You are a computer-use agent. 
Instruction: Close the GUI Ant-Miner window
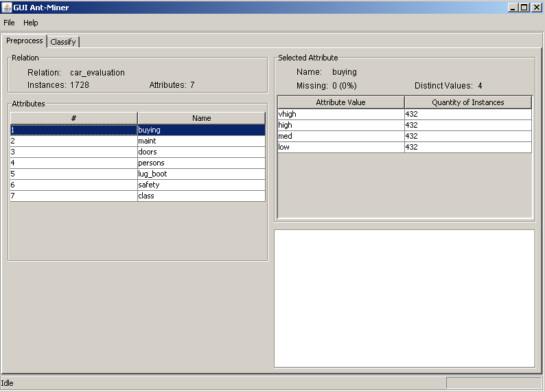click(536, 8)
